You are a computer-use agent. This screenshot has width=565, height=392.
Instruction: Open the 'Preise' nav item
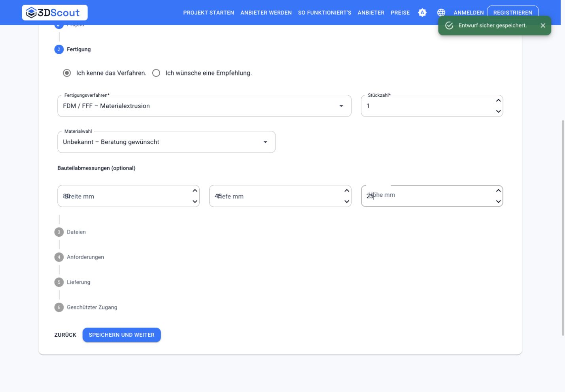pos(400,13)
